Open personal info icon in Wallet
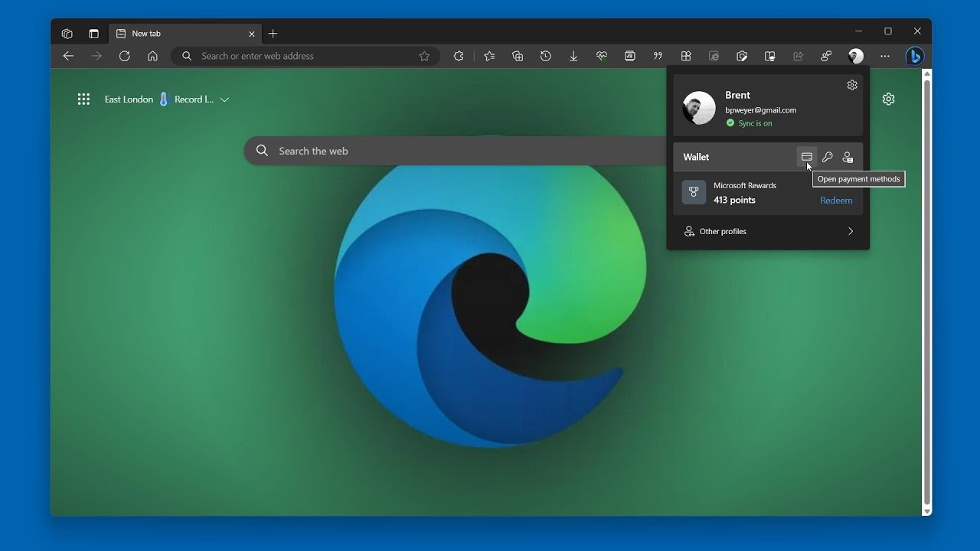 pos(848,157)
